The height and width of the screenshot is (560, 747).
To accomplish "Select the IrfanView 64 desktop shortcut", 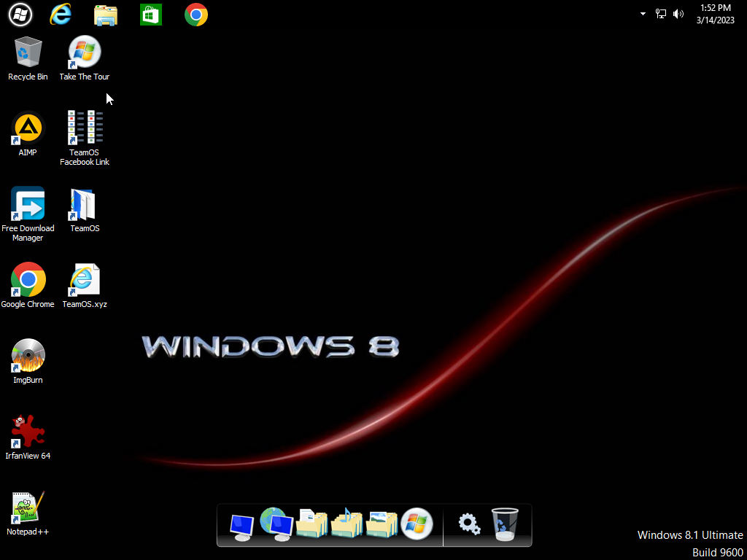I will pos(28,437).
